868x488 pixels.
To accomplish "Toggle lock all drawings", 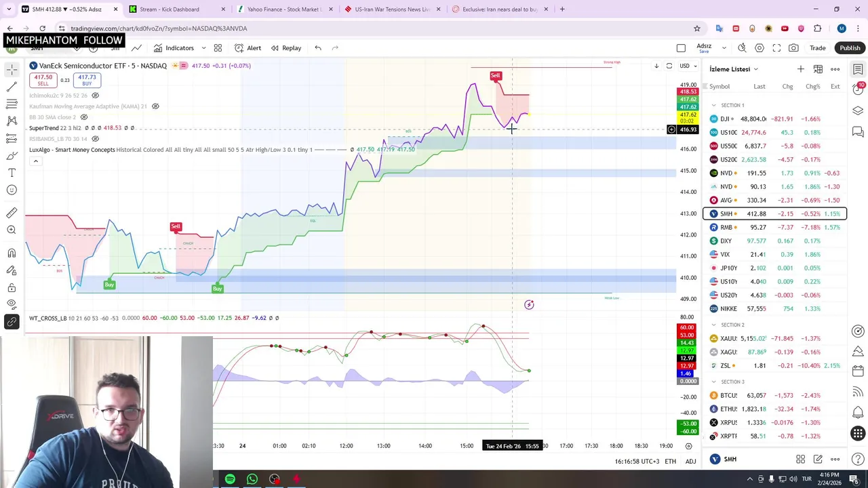I will [12, 287].
